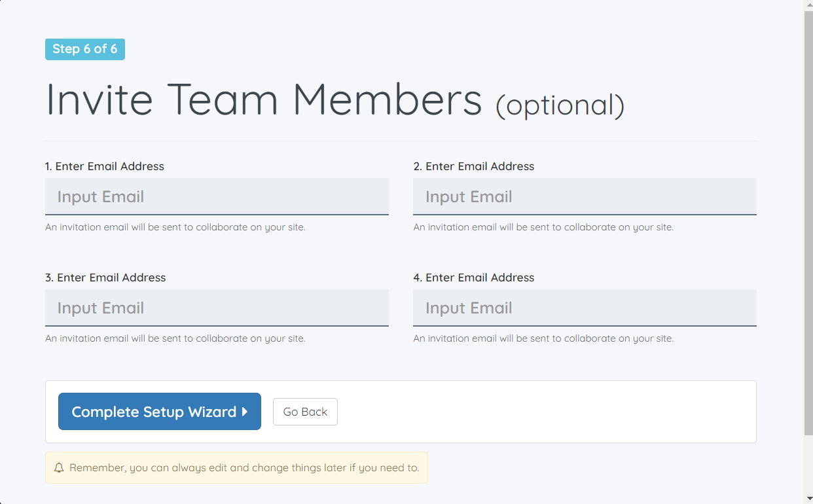The image size is (813, 504).
Task: Click the '3. Enter Email Address' label
Action: coord(105,278)
